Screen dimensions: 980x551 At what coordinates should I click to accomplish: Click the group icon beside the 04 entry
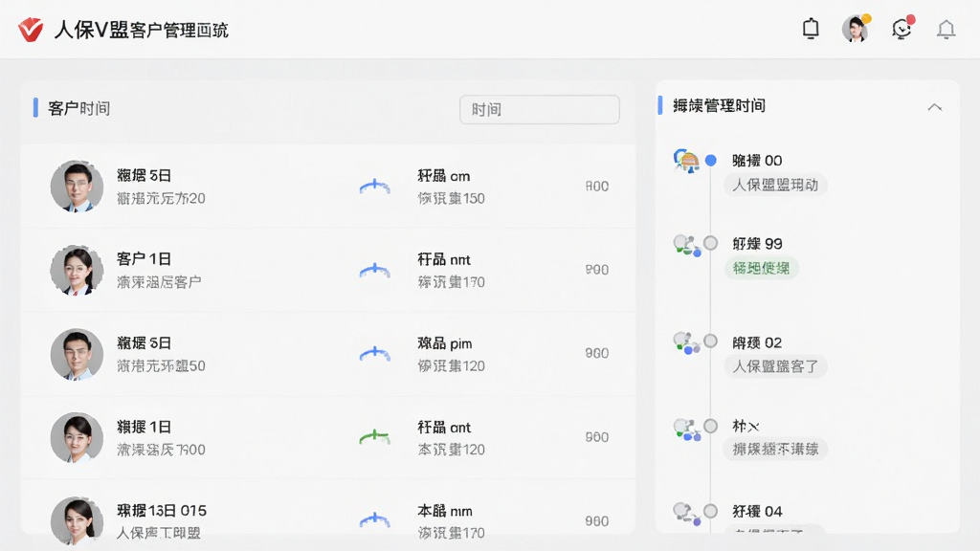pos(687,514)
